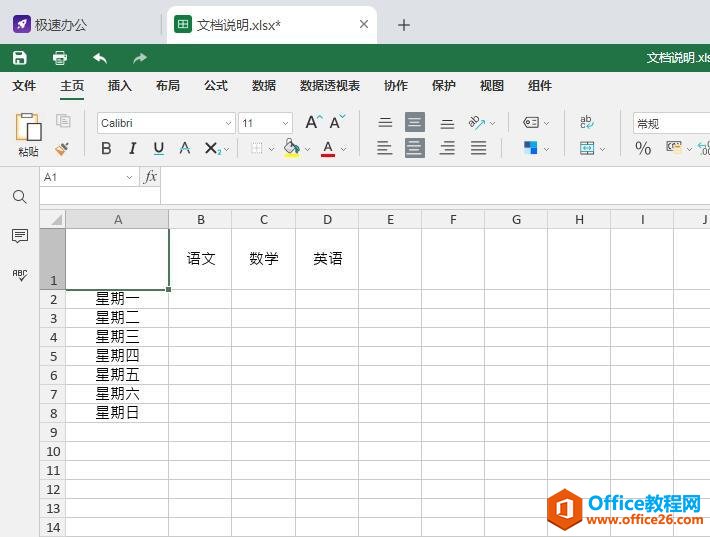Toggle horizontal center alignment
The width and height of the screenshot is (710, 537).
tap(415, 148)
